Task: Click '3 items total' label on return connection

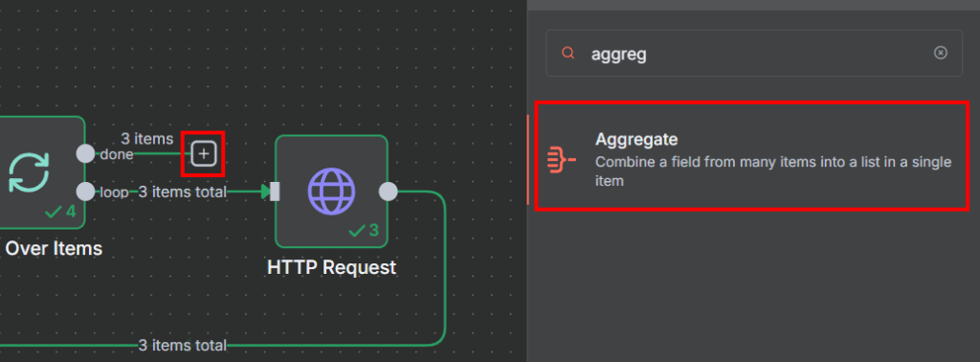Action: [182, 345]
